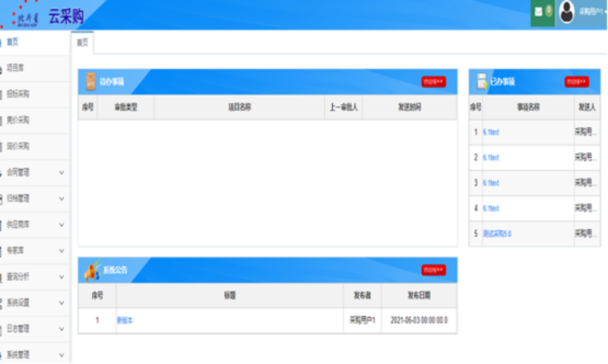This screenshot has width=608, height=364.
Task: Click the 待办事项 panel title
Action: (112, 82)
